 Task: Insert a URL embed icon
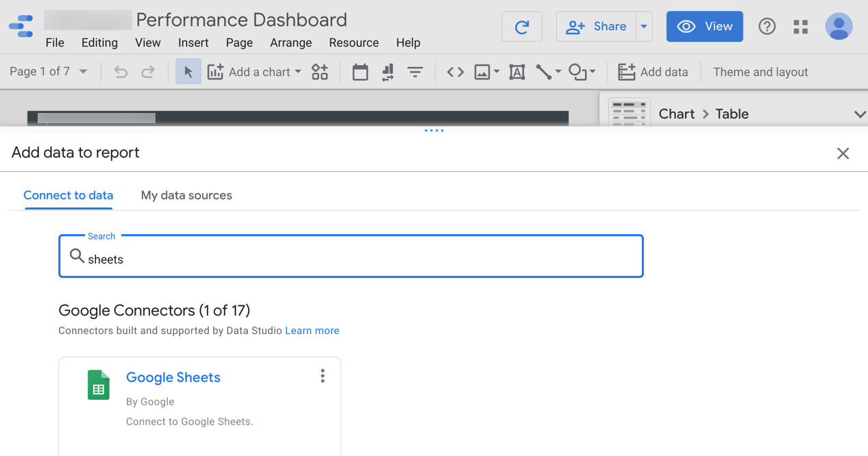[x=456, y=72]
